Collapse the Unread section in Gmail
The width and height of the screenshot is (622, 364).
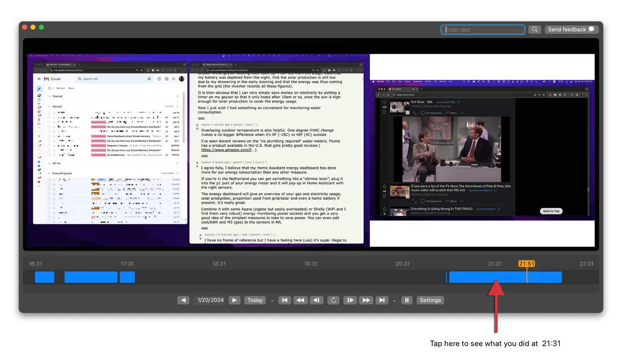(x=49, y=106)
